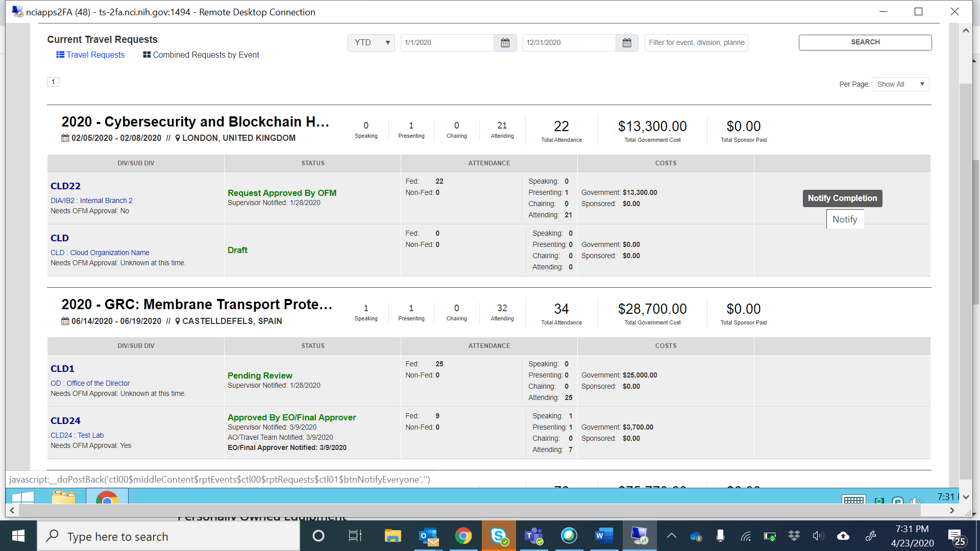Open the CLD24 Test Lab link
This screenshot has width=980, height=551.
pos(77,435)
